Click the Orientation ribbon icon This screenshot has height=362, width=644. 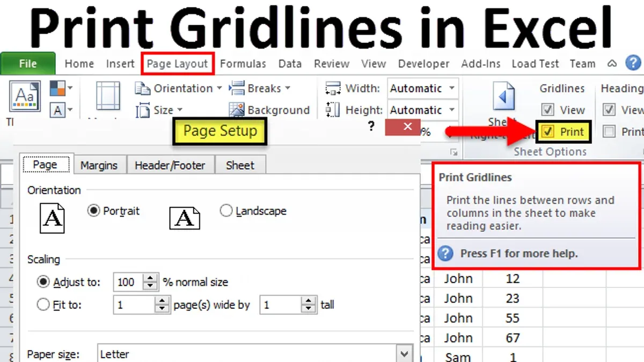click(143, 88)
